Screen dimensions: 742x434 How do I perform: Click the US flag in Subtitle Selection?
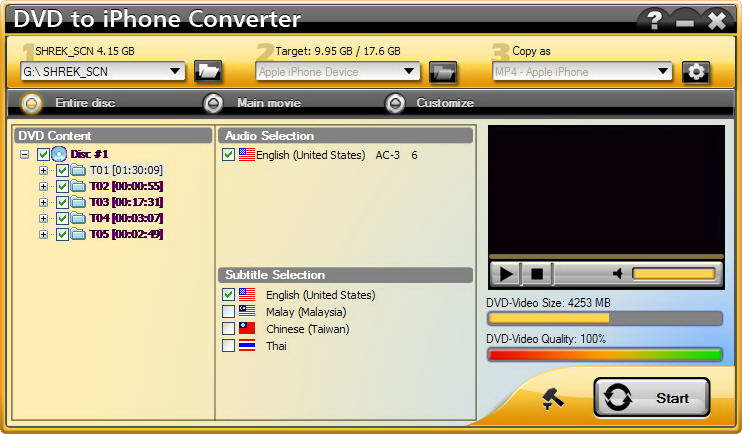pyautogui.click(x=247, y=294)
